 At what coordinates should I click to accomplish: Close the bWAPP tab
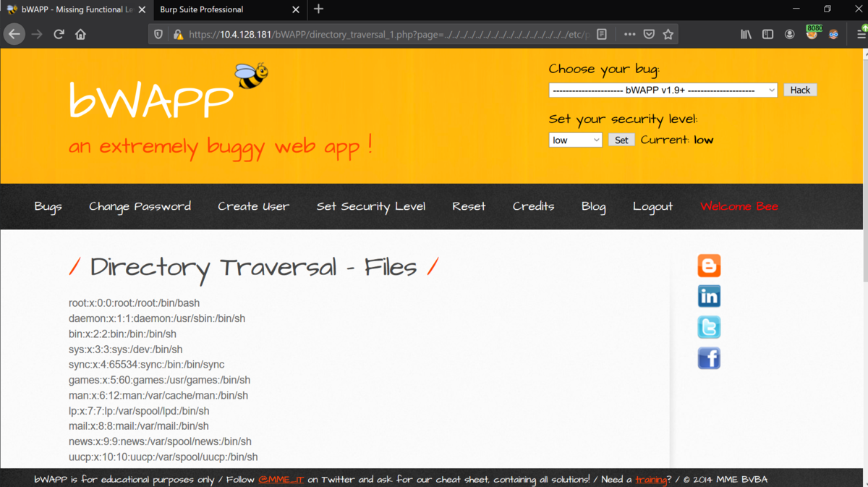142,9
